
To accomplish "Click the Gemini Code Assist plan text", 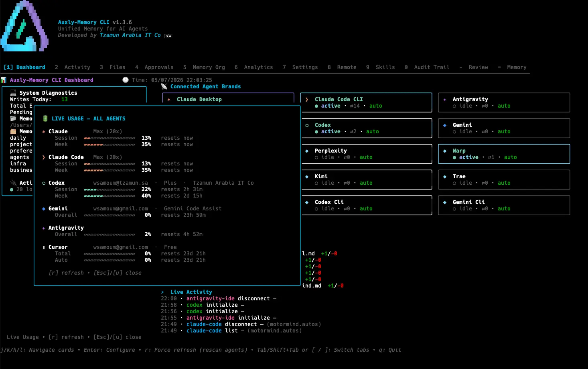I will (193, 209).
